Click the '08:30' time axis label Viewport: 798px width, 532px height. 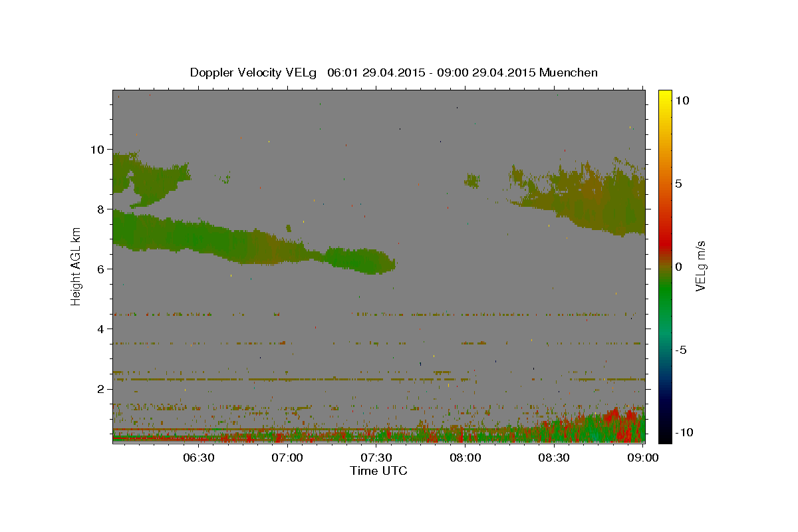tap(554, 458)
